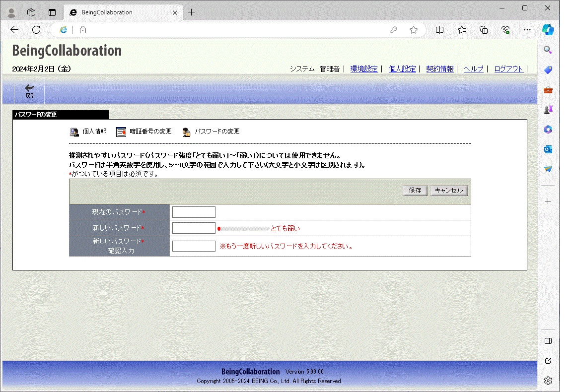The image size is (572, 392).
Task: Focus the 確認入力 password field
Action: [x=194, y=246]
